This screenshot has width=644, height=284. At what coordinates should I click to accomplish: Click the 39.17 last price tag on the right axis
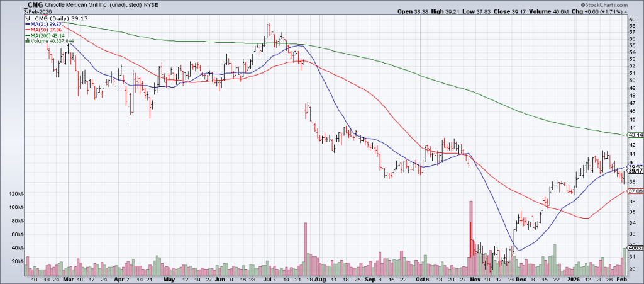[x=635, y=171]
